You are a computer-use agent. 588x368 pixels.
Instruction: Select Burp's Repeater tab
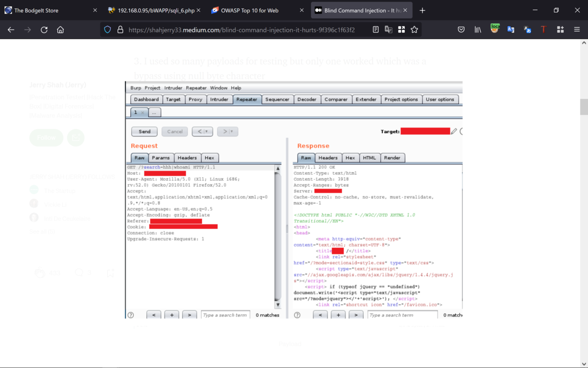247,99
